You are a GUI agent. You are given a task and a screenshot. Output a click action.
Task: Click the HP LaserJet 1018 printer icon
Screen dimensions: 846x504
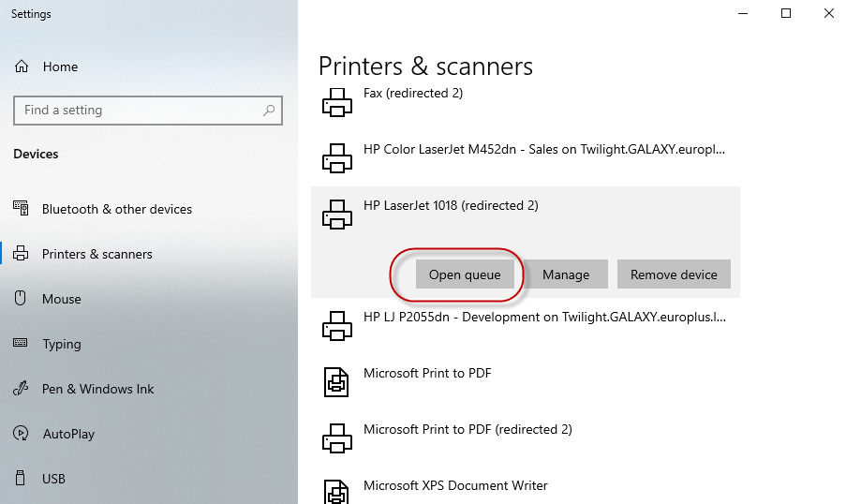click(337, 214)
